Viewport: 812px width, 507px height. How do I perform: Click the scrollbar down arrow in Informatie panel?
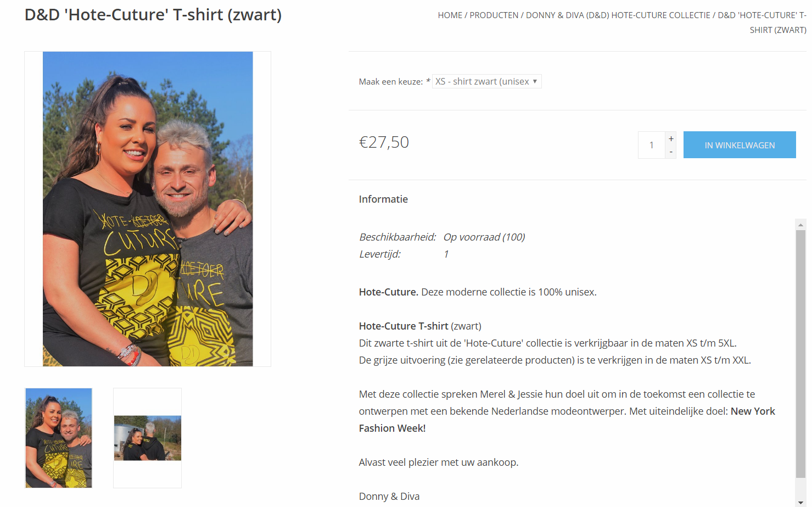pyautogui.click(x=801, y=502)
